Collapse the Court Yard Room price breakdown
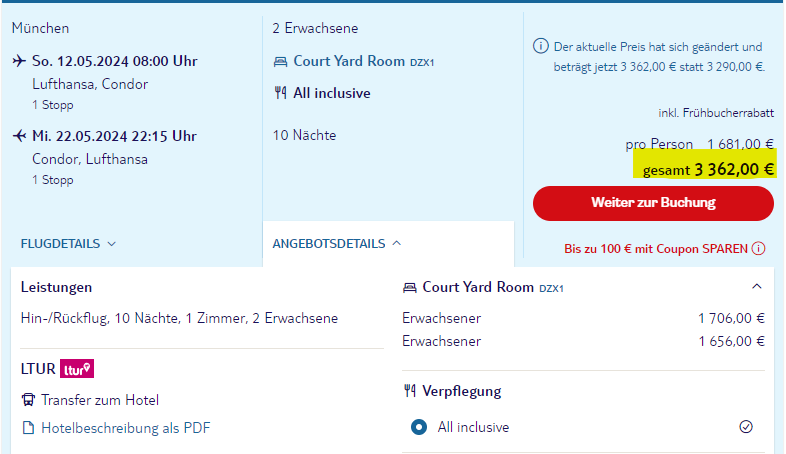Viewport: 786px width, 454px height. 757,287
